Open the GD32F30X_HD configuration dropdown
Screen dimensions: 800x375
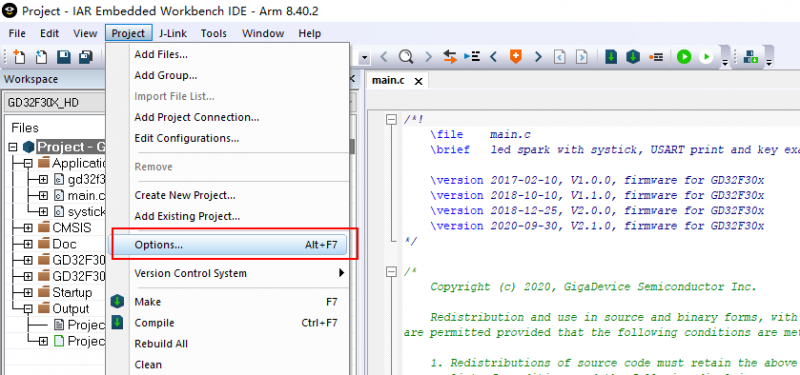coord(53,103)
